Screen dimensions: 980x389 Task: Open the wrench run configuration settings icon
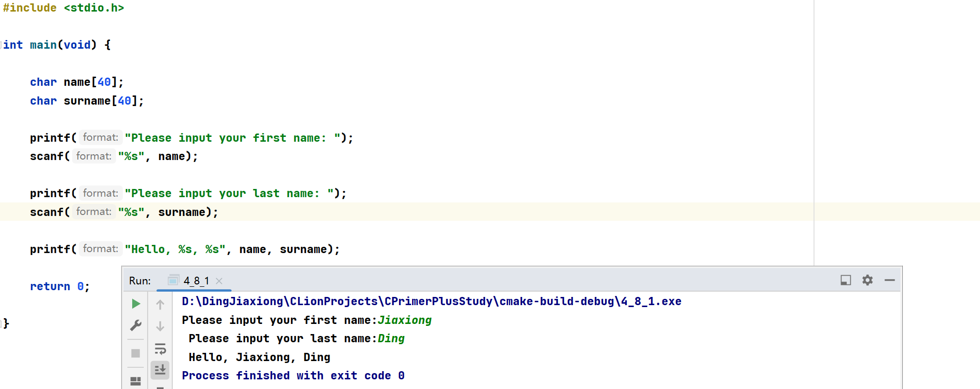(136, 326)
